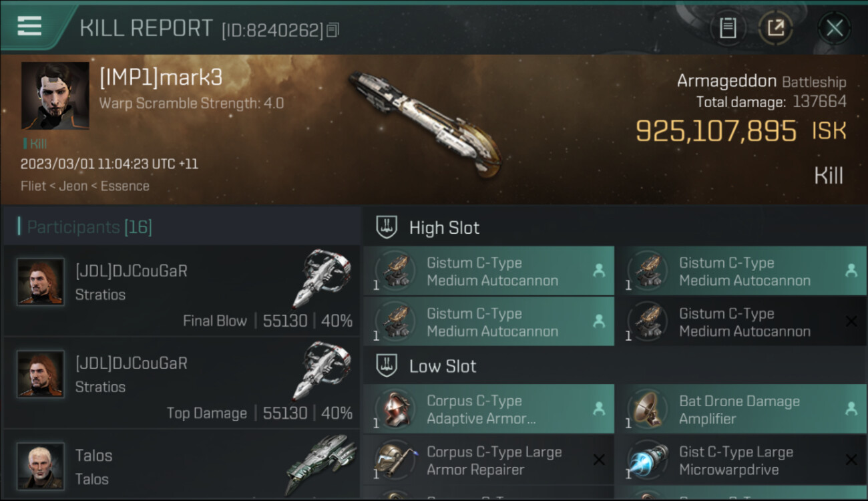Select DJCouGaR Top Damage participant entry

click(182, 383)
